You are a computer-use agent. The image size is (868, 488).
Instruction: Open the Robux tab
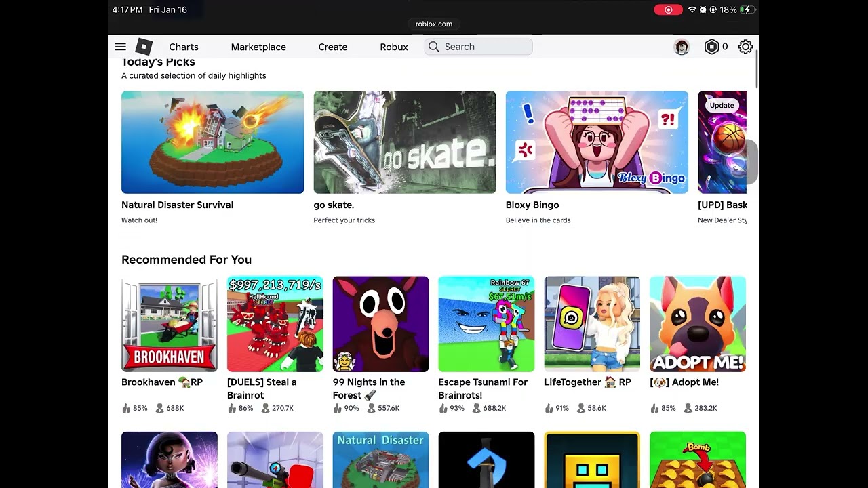(x=394, y=47)
